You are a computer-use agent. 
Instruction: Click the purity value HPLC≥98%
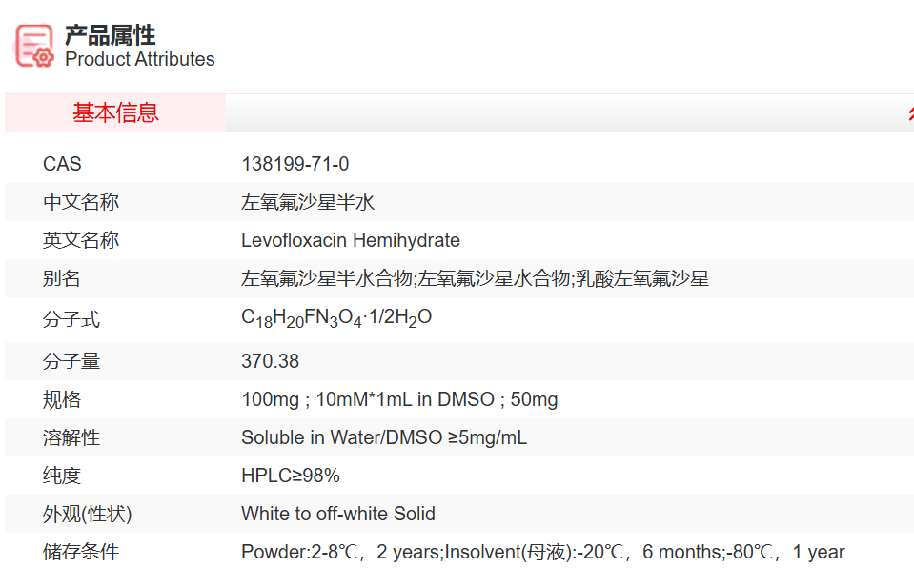click(290, 476)
